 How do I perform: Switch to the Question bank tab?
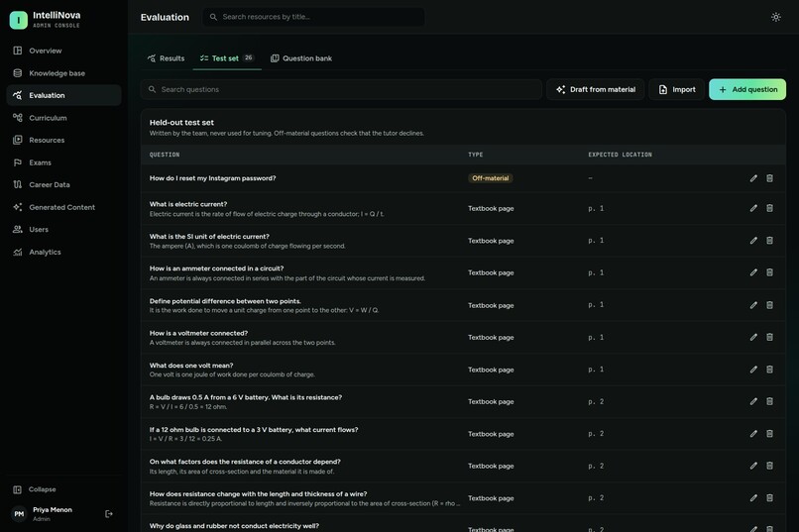coord(301,58)
